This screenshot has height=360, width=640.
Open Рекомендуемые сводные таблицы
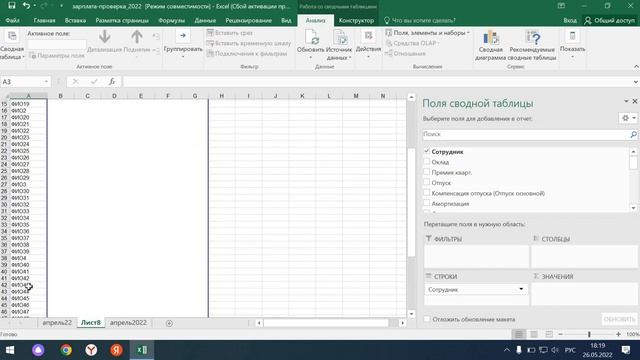[532, 45]
